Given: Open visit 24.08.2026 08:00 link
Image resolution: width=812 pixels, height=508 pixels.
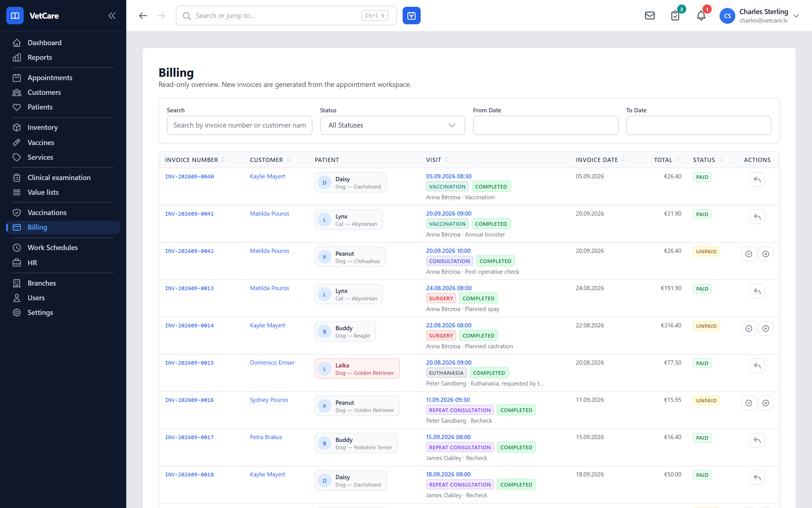Looking at the screenshot, I should tap(449, 288).
